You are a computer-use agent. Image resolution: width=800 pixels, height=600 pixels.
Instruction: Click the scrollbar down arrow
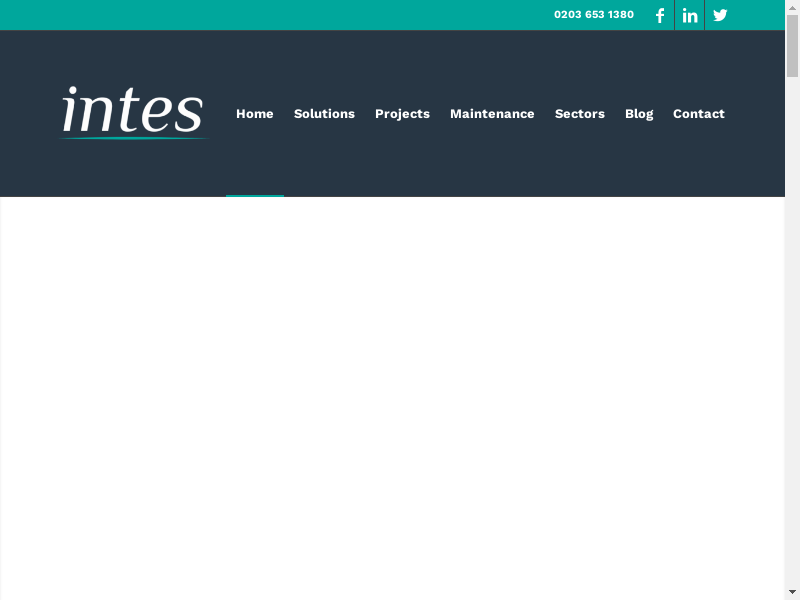tap(792, 592)
